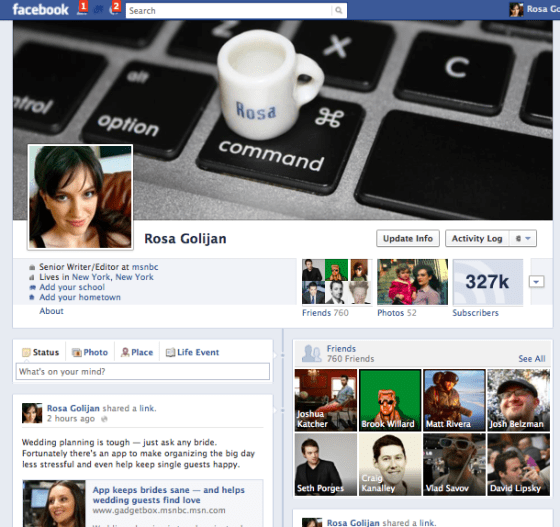Open Friends 760 link under thumbnails

pos(325,313)
